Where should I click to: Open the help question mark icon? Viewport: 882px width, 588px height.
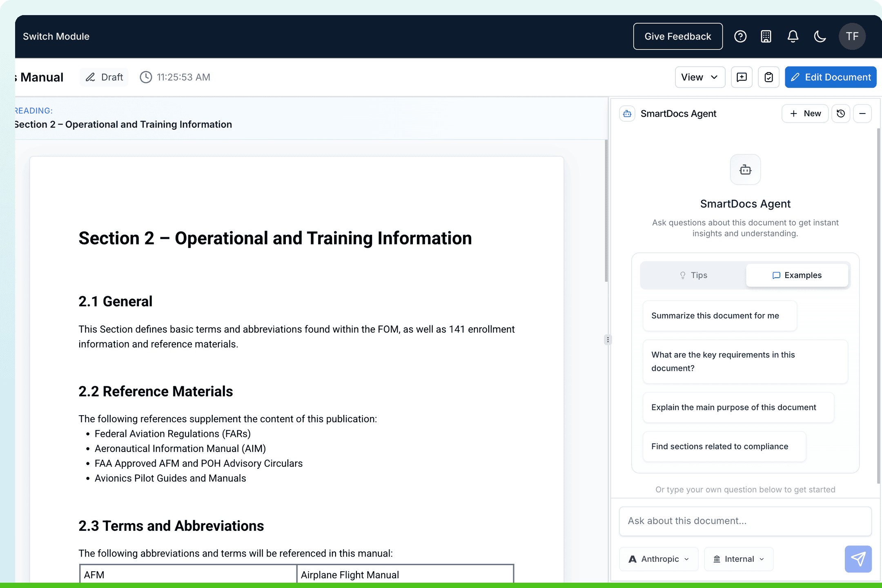740,36
